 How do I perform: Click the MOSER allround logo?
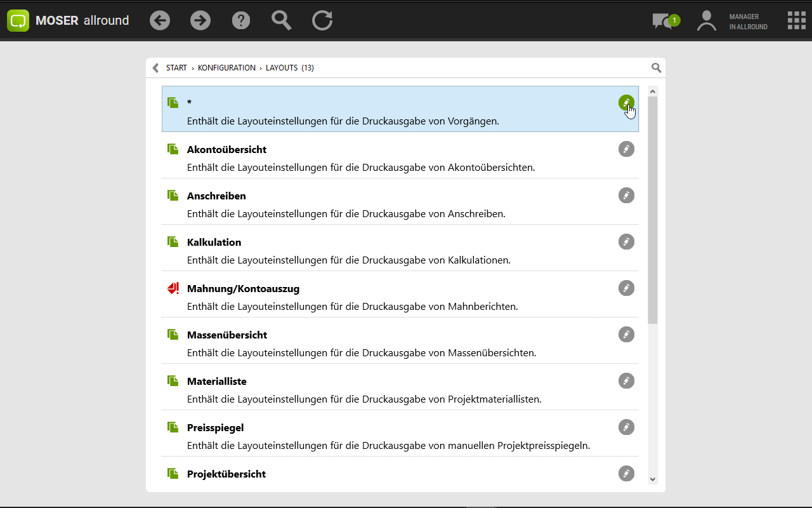click(x=69, y=20)
